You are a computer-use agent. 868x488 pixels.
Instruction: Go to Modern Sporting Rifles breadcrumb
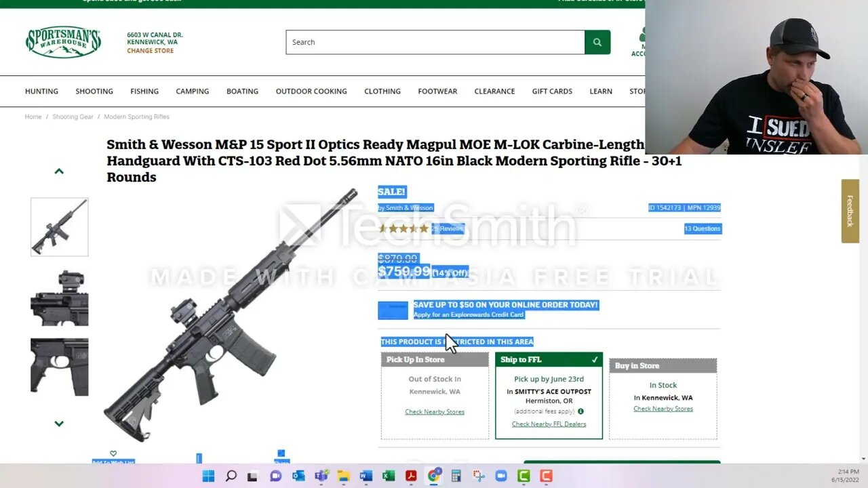(x=136, y=117)
